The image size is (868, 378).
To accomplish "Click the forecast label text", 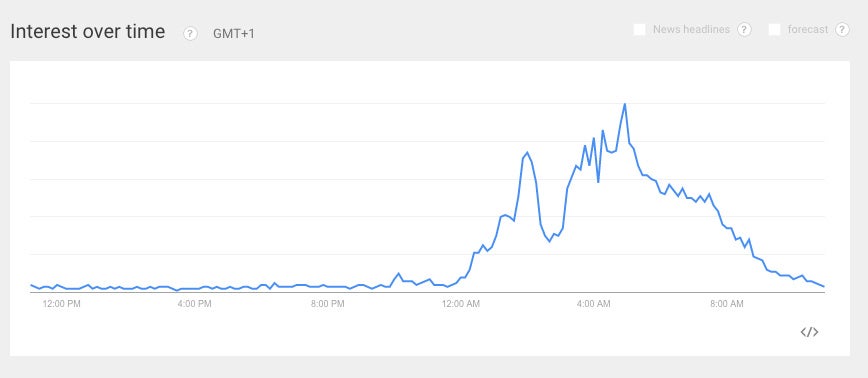I will click(808, 29).
